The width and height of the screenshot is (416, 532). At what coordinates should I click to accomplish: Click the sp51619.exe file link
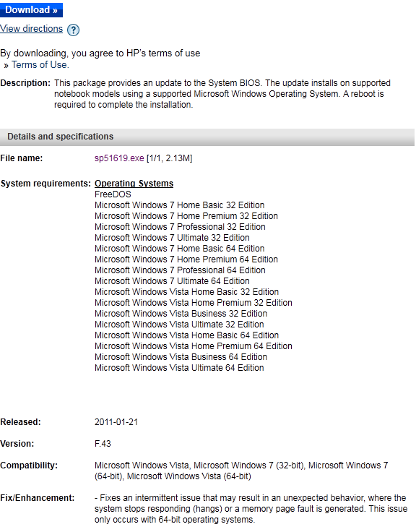pyautogui.click(x=119, y=158)
